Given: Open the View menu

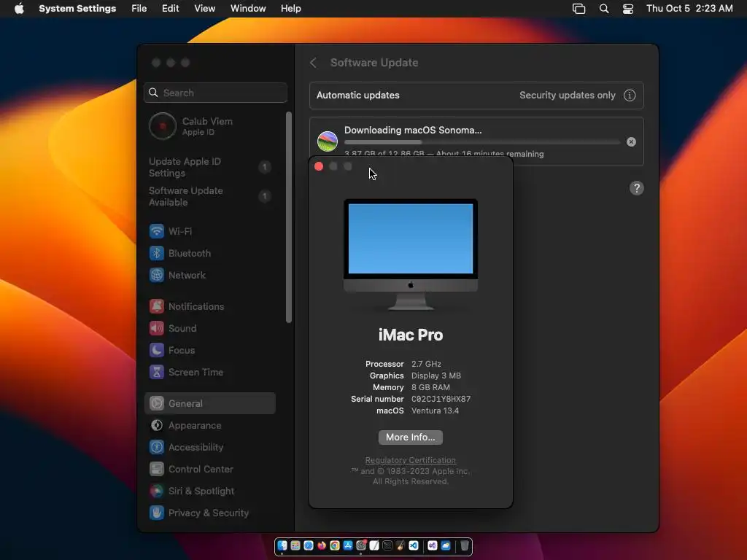Looking at the screenshot, I should tap(204, 9).
